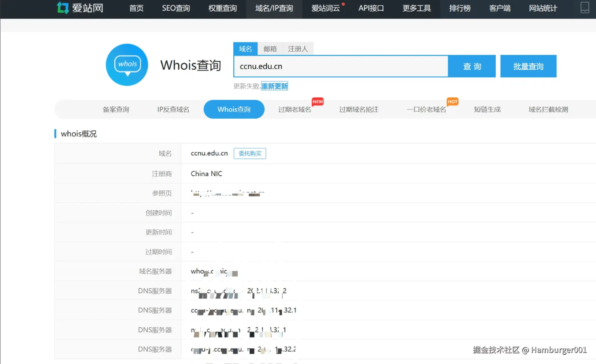Switch to the IP反查域名 tab
Screen dimensions: 596x364
pyautogui.click(x=173, y=109)
